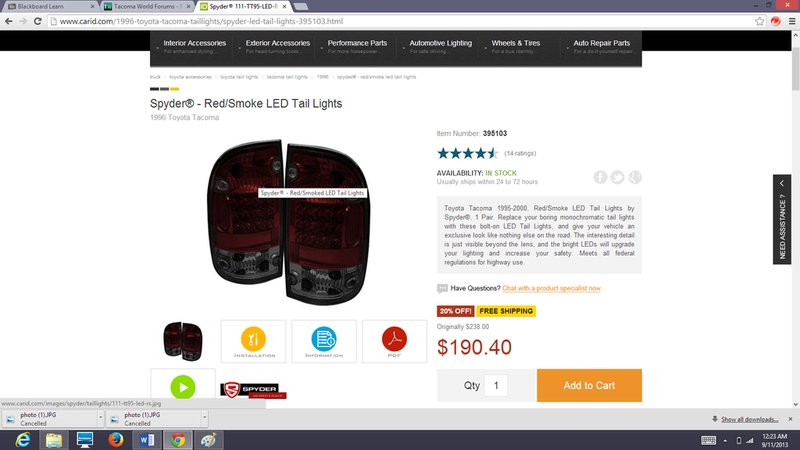Expand the first photo (1).JPG download options
The image size is (800, 450).
(101, 418)
